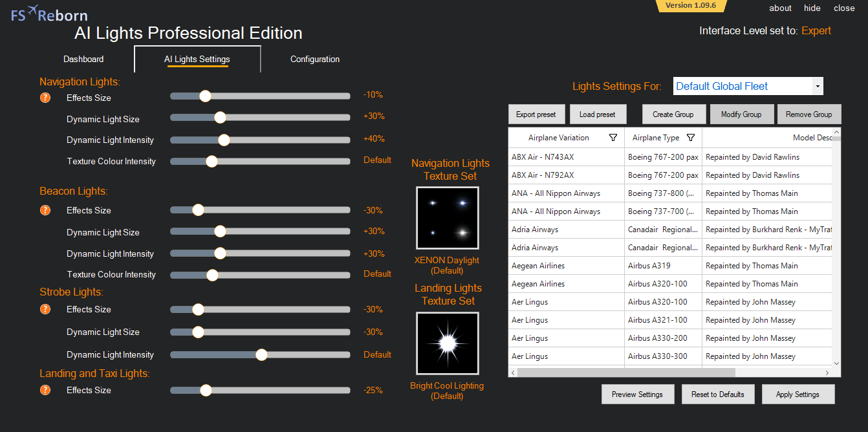Image resolution: width=868 pixels, height=432 pixels.
Task: Click the Landing Lights texture set thumbnail
Action: (448, 343)
